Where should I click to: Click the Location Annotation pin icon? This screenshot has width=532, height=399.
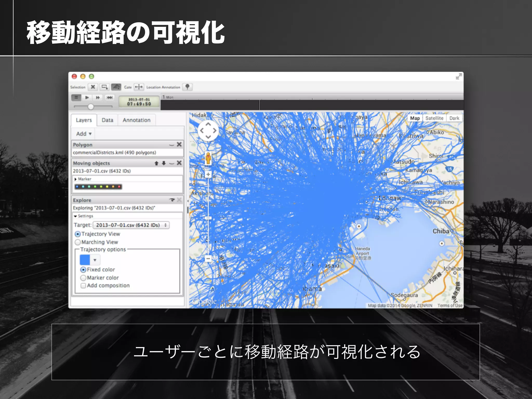[x=187, y=87]
